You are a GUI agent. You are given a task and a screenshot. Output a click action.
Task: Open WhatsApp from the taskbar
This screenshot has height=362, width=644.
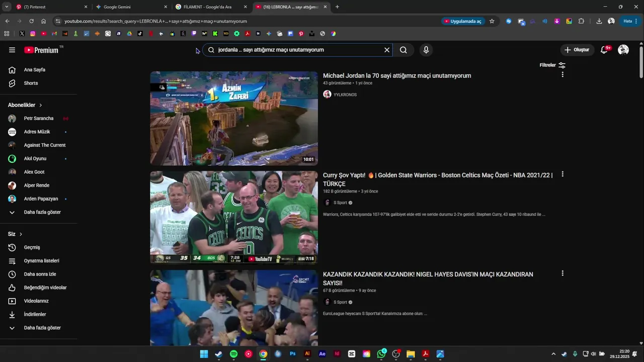[x=381, y=354]
